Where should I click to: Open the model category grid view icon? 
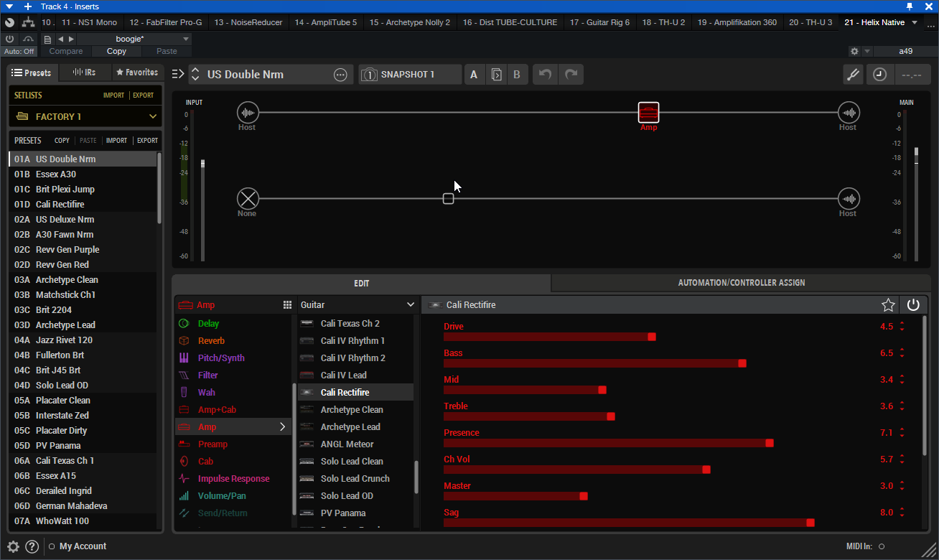coord(287,305)
